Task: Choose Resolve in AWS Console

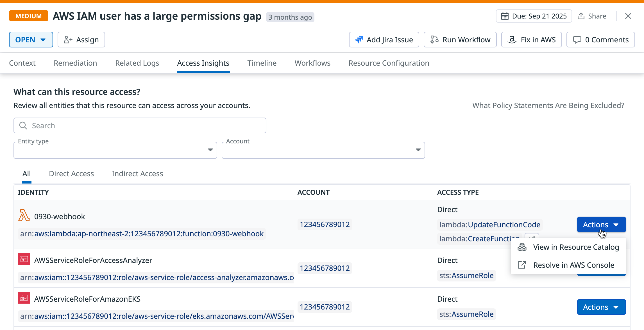Action: [568, 265]
